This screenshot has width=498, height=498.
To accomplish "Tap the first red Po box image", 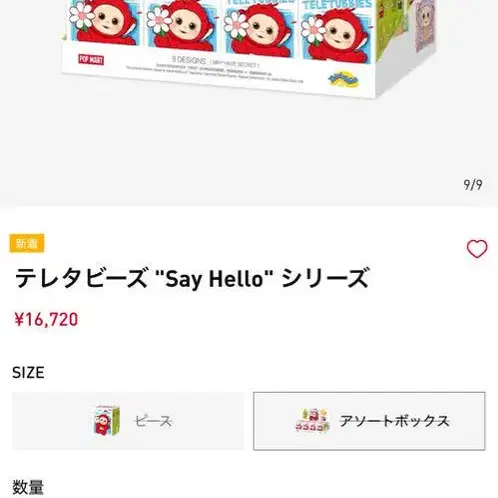I will click(102, 22).
